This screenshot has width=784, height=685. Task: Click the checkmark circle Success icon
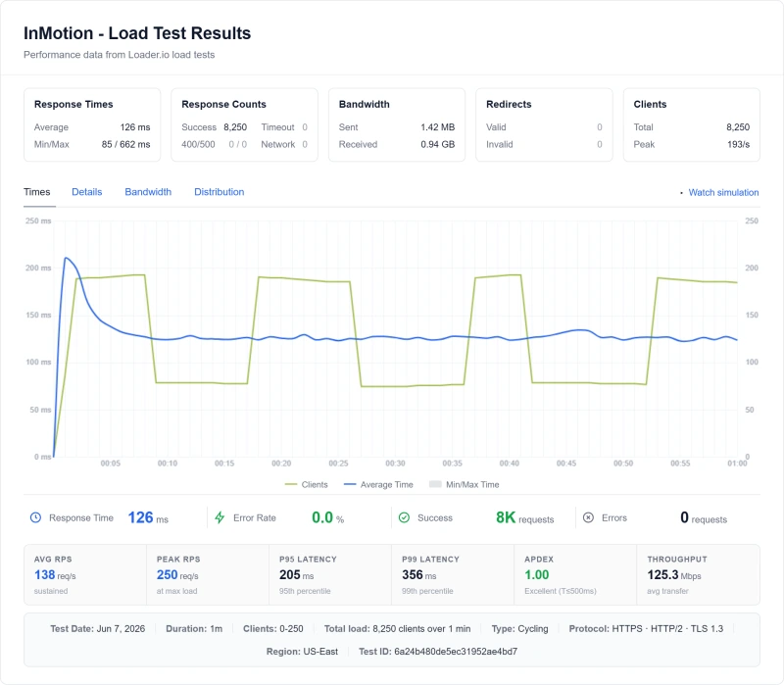tap(404, 517)
